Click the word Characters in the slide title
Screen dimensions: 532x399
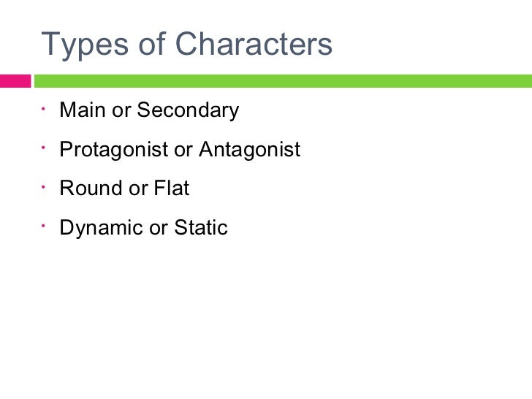[254, 43]
